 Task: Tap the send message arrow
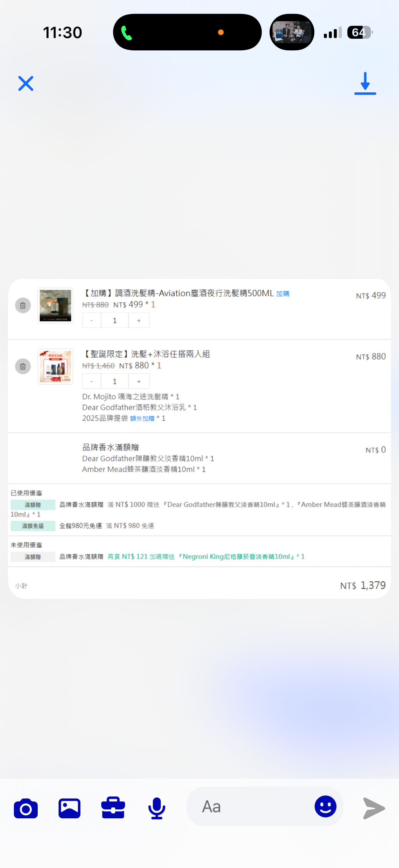point(374,808)
